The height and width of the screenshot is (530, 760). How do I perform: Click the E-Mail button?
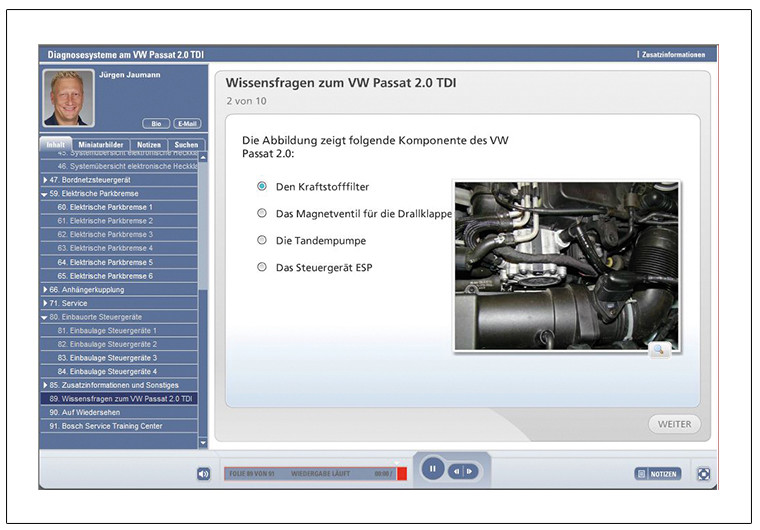187,124
